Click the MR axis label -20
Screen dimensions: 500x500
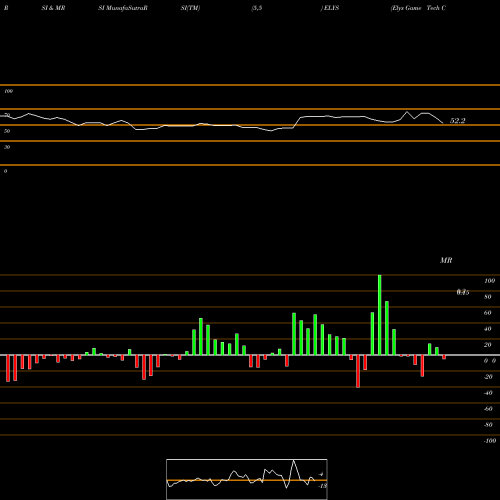[x=488, y=377]
